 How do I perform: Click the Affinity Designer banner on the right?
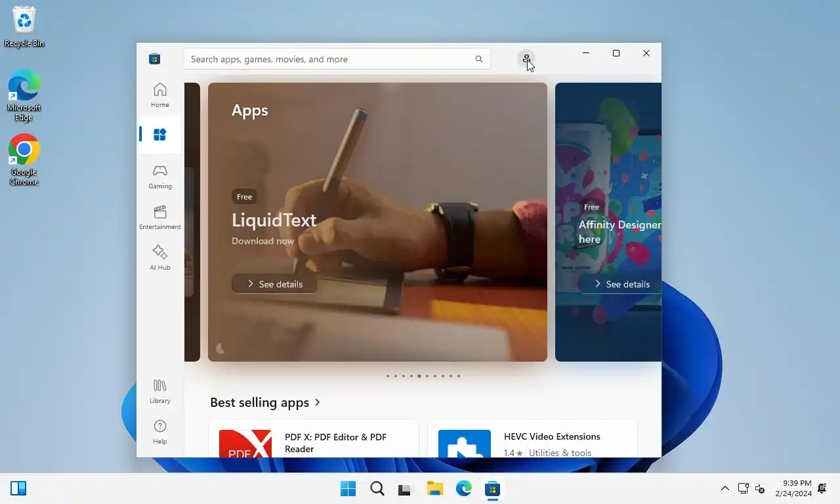tap(608, 222)
